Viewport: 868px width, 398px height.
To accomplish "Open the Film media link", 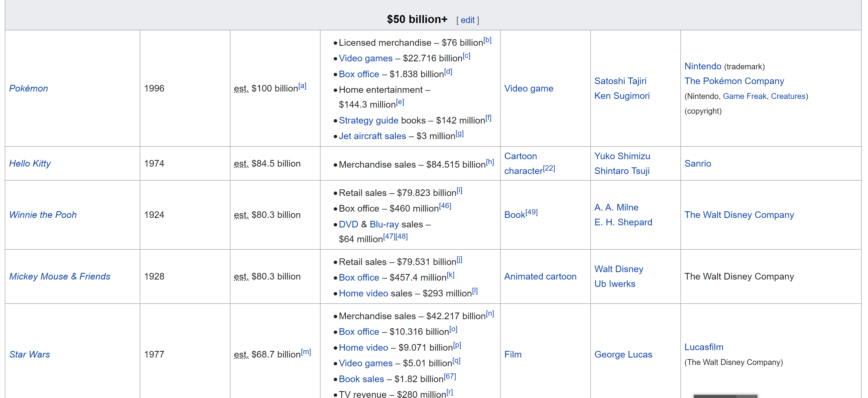I will tap(513, 354).
